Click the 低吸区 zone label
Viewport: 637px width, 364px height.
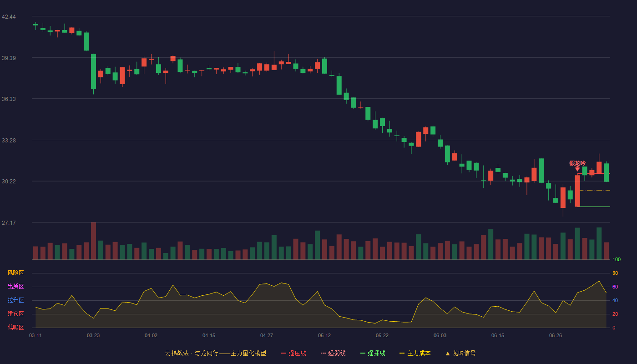click(x=15, y=327)
